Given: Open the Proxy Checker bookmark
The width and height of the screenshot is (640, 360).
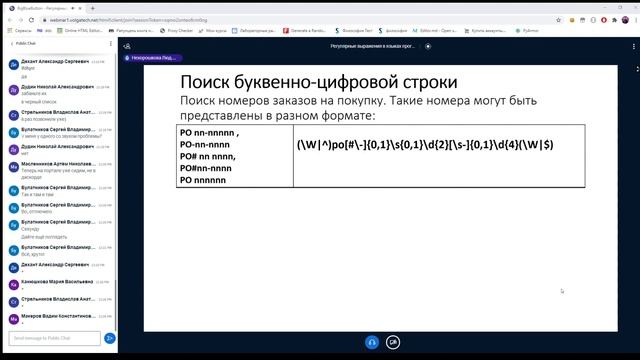Looking at the screenshot, I should pos(176,31).
